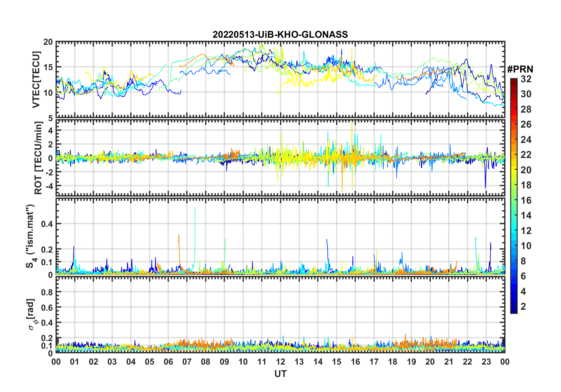Click VTEC axis tick label "5"
The height and width of the screenshot is (392, 561).
point(51,118)
